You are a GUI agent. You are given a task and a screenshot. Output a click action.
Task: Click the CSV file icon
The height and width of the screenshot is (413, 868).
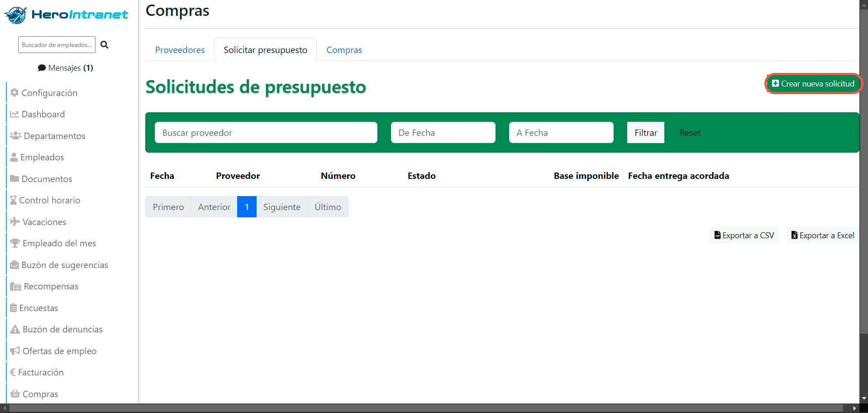tap(717, 235)
